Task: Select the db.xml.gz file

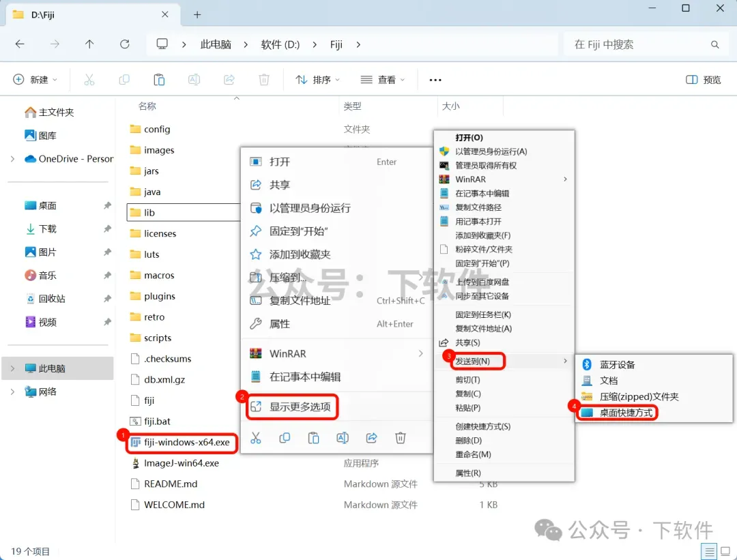Action: (x=158, y=380)
